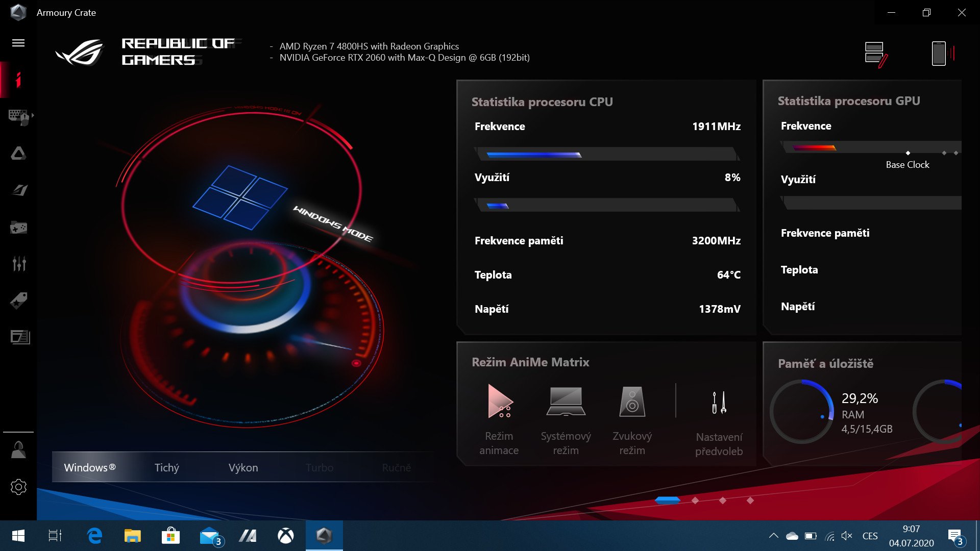Open the Device keyboard section in sidebar
The width and height of the screenshot is (980, 551).
19,116
